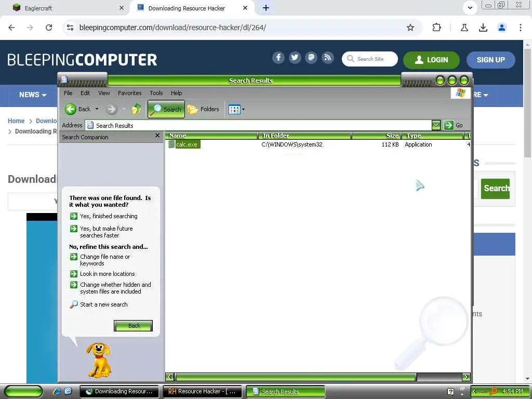Click the green Back arrow in Explorer toolbar
This screenshot has height=399, width=532.
tap(71, 109)
